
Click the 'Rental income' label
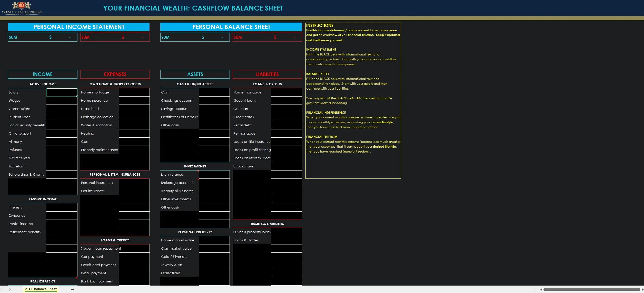pos(21,224)
